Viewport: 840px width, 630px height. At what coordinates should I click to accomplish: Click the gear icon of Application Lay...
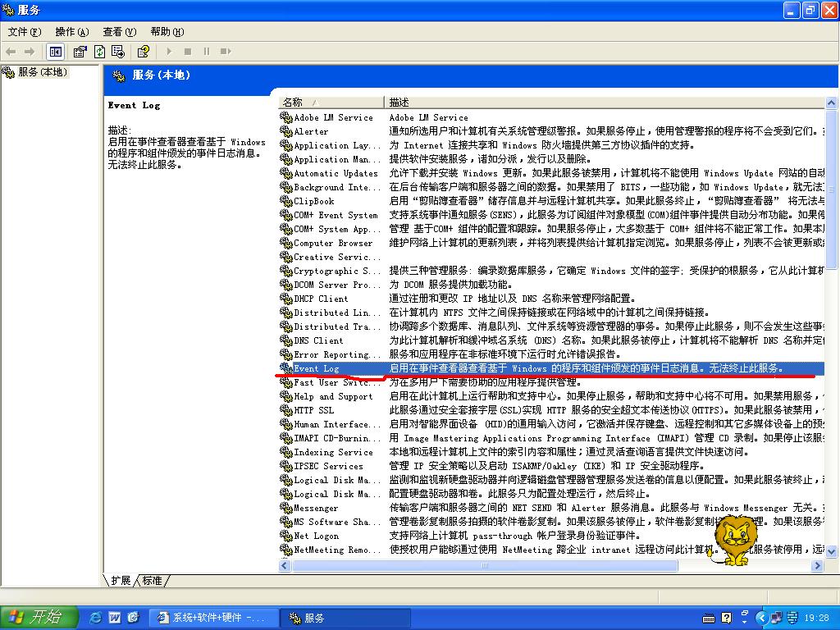coord(286,144)
